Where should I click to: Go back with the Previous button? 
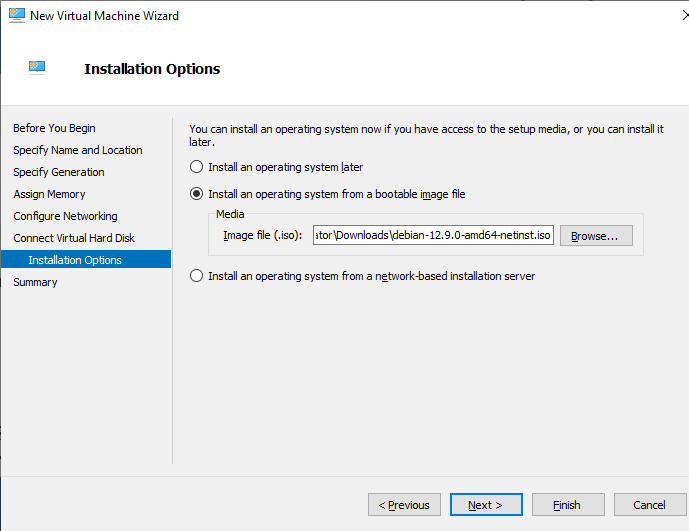(x=404, y=505)
